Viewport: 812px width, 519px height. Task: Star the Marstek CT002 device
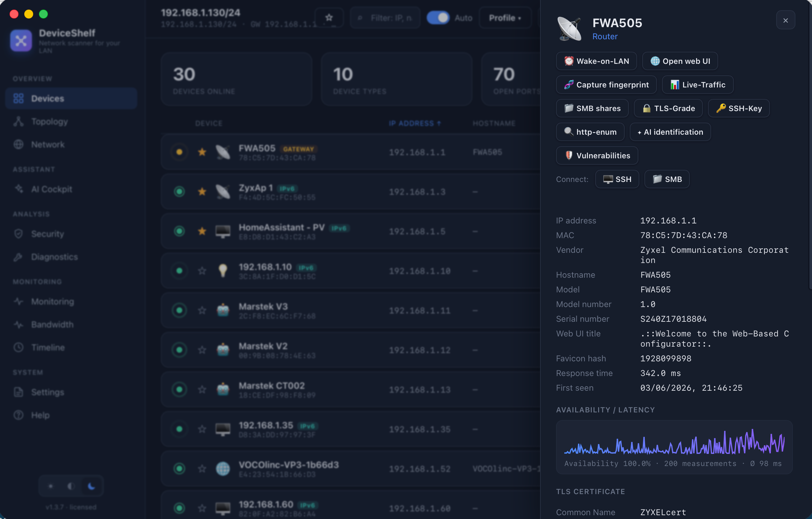click(x=202, y=389)
